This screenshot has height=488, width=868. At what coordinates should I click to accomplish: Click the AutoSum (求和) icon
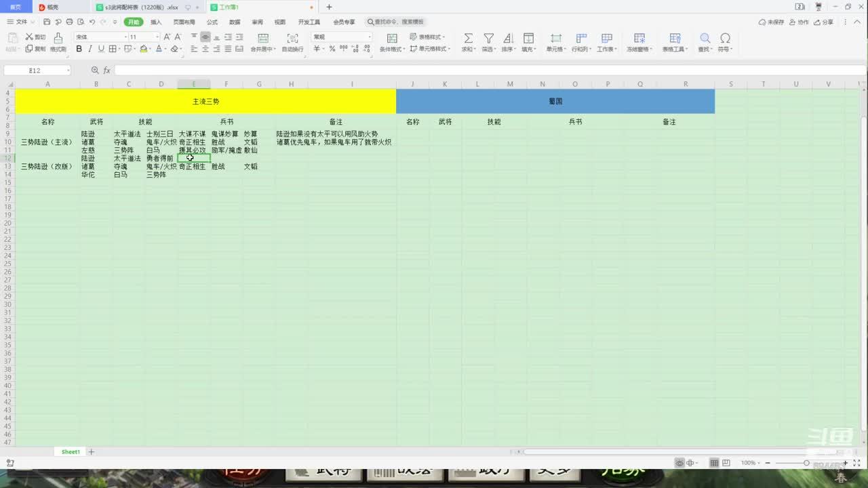[x=468, y=39]
